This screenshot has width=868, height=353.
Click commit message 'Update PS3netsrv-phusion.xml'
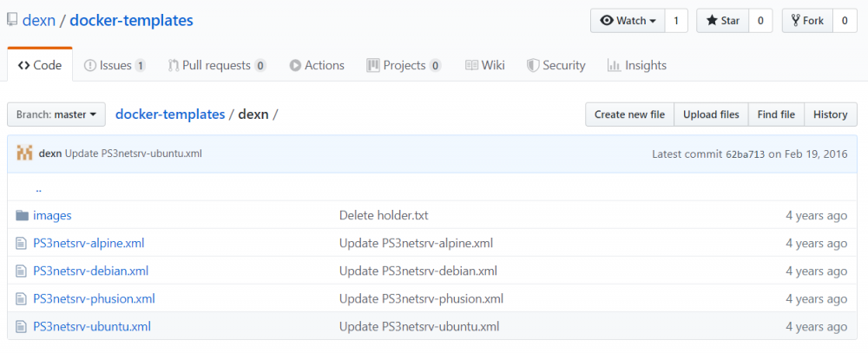(x=421, y=298)
